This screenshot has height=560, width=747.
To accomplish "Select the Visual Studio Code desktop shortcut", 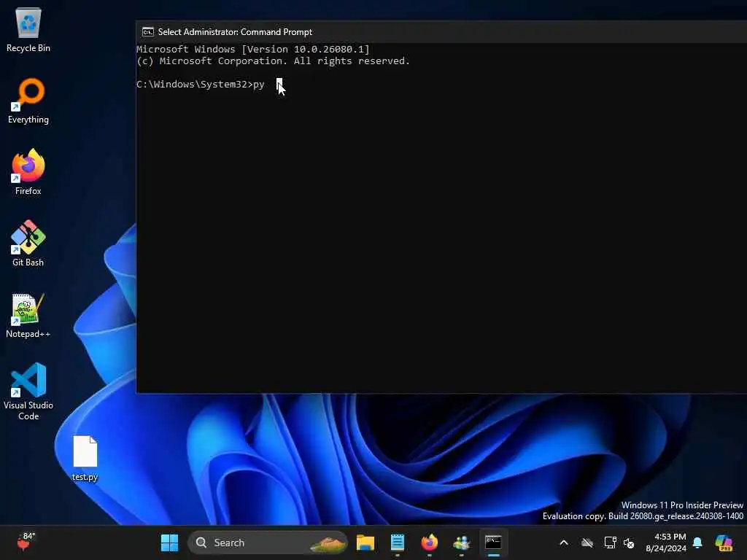I will point(28,392).
